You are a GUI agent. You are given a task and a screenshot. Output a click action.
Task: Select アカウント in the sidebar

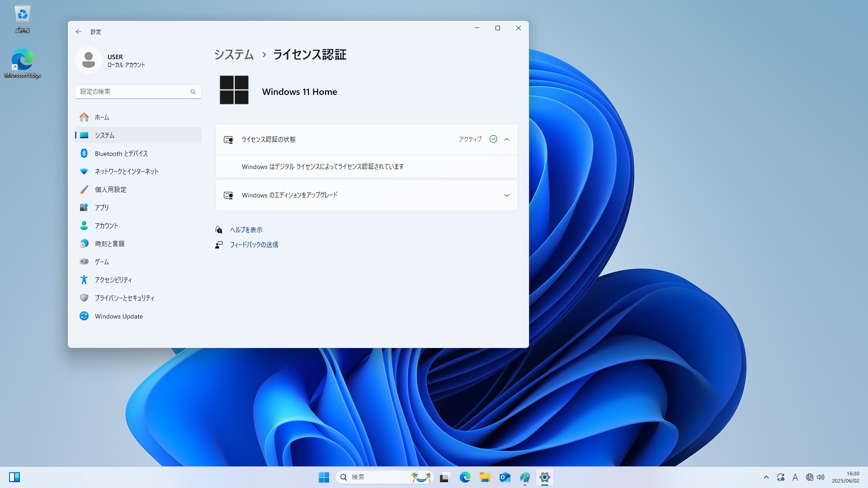(138, 225)
